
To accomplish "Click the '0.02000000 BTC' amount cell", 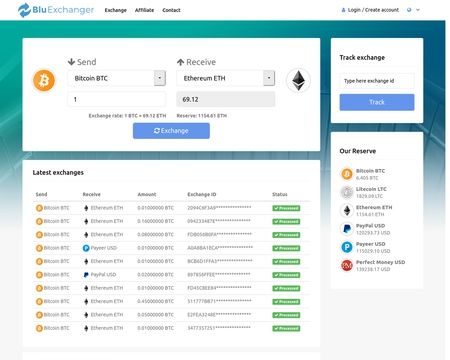I will click(x=156, y=275).
